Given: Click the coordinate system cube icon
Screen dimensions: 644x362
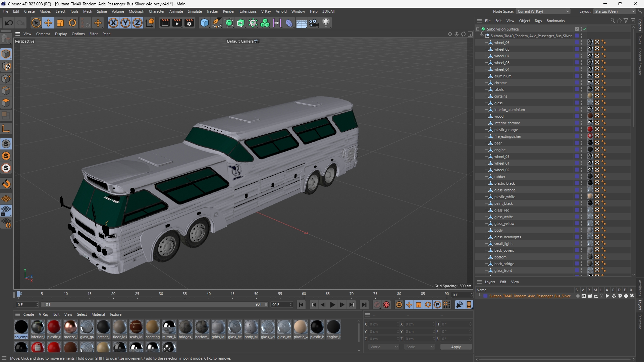Looking at the screenshot, I should (151, 23).
